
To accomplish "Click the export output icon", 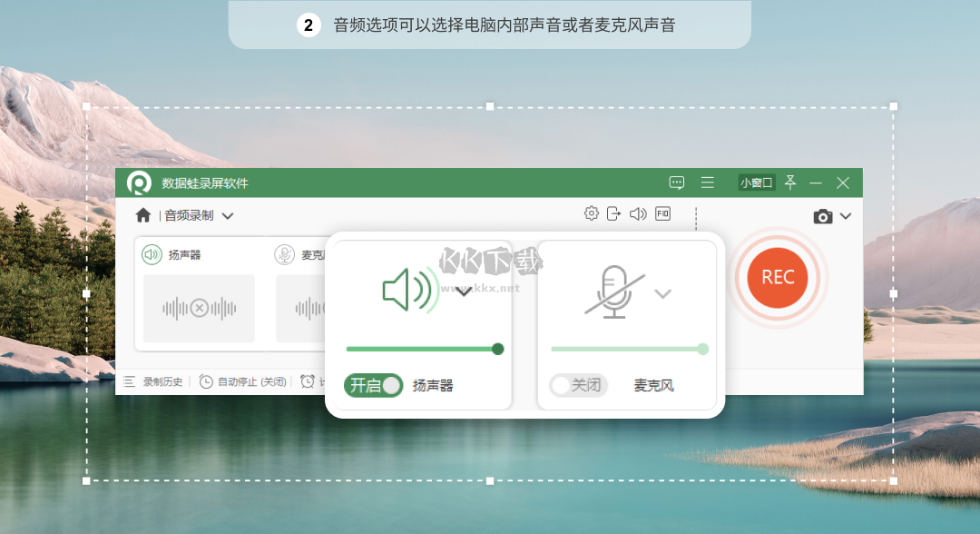I will tap(613, 213).
